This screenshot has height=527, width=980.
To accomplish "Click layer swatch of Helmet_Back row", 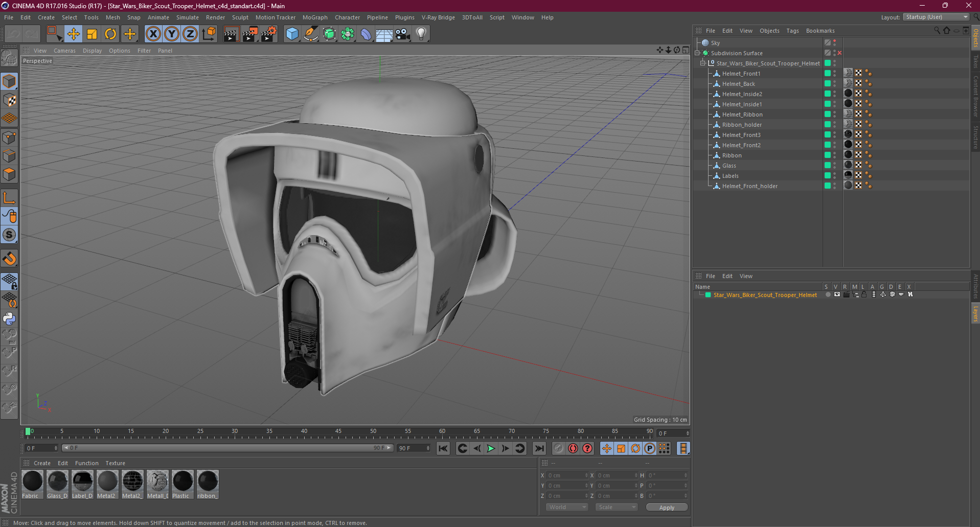I will tap(828, 83).
